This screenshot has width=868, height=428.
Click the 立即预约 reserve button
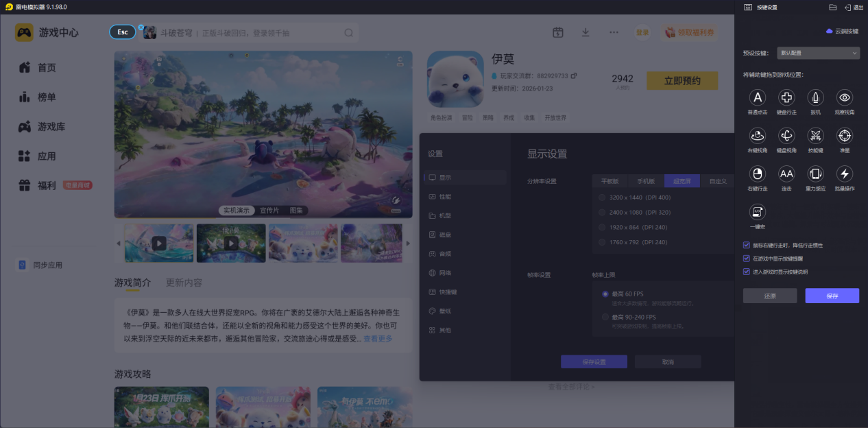pyautogui.click(x=682, y=81)
